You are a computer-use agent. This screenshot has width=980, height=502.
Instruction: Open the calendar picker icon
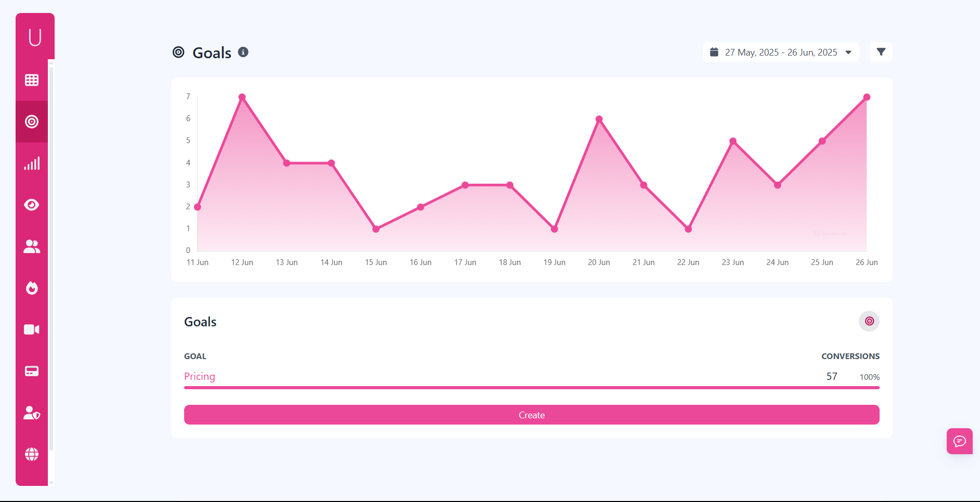(x=714, y=52)
